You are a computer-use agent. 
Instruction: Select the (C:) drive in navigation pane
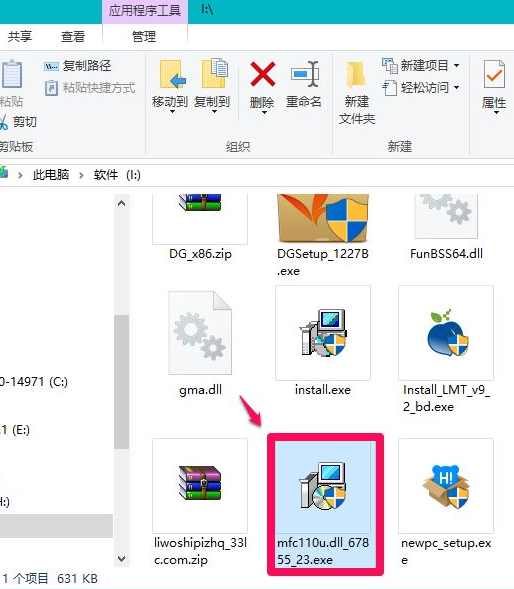point(34,382)
